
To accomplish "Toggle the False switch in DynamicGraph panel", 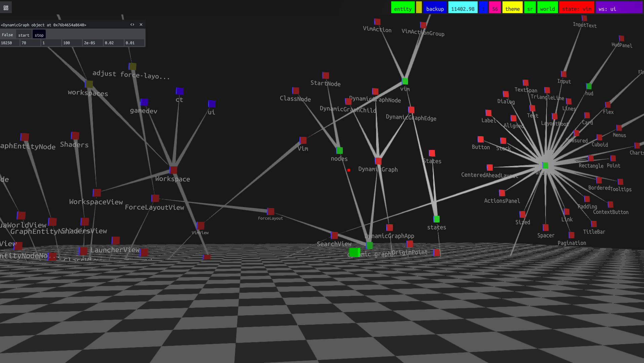I will coord(7,34).
